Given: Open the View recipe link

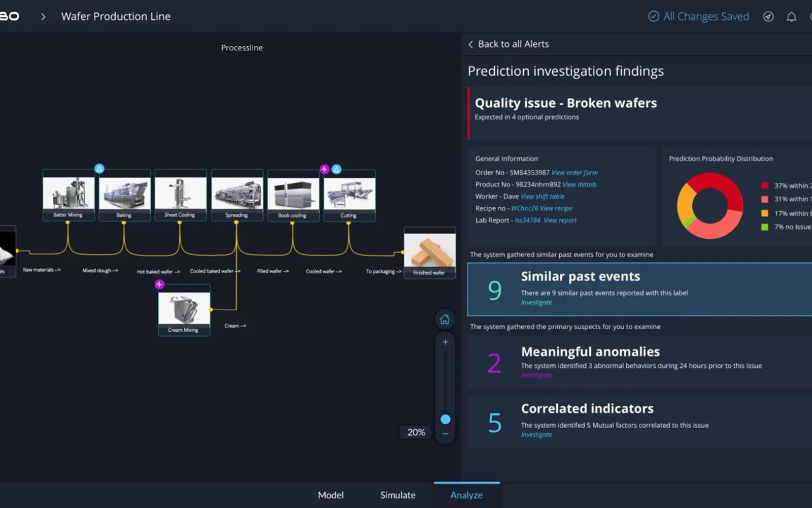Looking at the screenshot, I should click(556, 208).
